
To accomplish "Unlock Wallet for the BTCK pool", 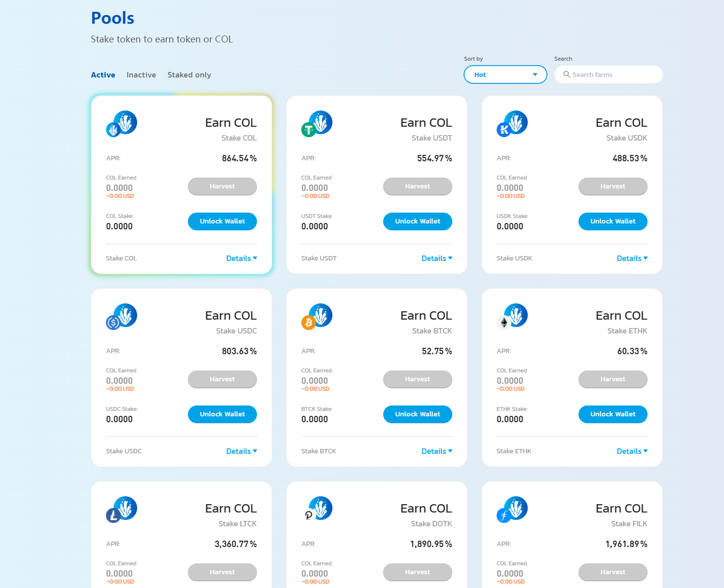I will 418,414.
